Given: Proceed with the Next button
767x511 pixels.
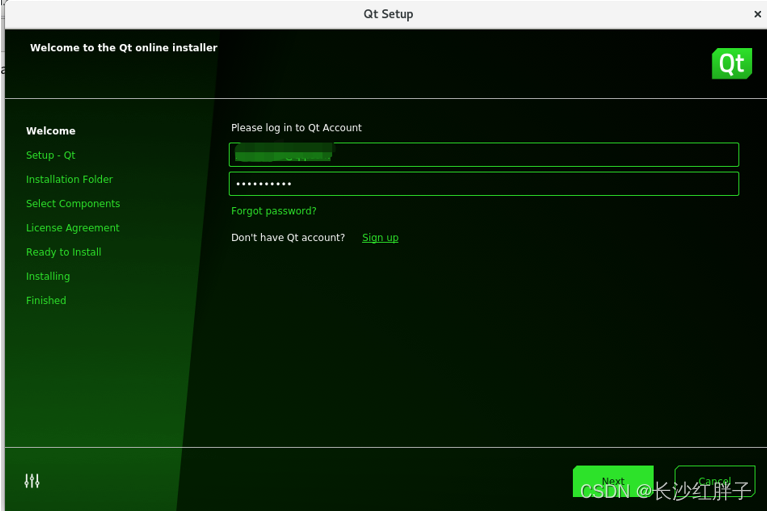Looking at the screenshot, I should point(613,481).
